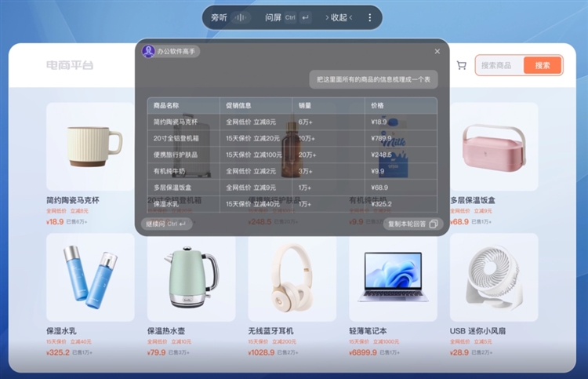Click the shopping cart icon
Viewport: 588px width, 379px height.
461,65
